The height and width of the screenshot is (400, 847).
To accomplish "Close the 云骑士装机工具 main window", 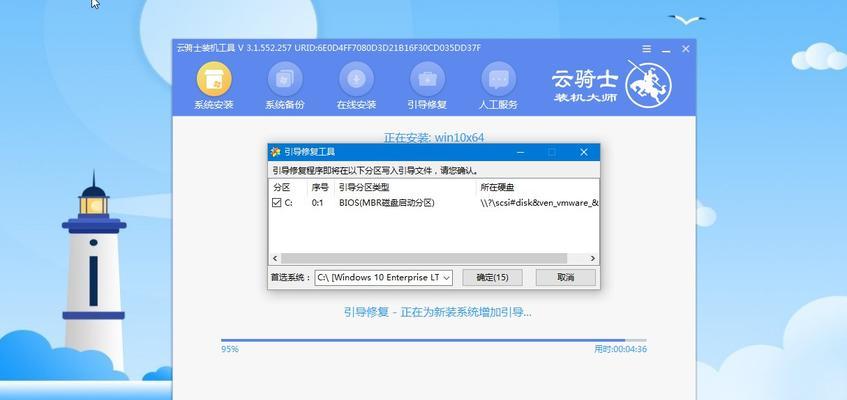I will pyautogui.click(x=685, y=49).
